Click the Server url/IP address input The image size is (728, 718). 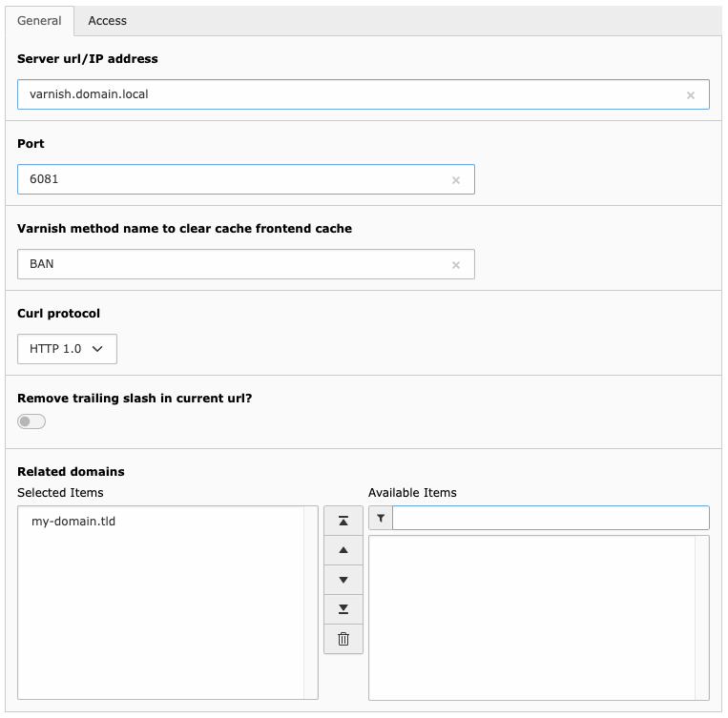click(x=364, y=94)
